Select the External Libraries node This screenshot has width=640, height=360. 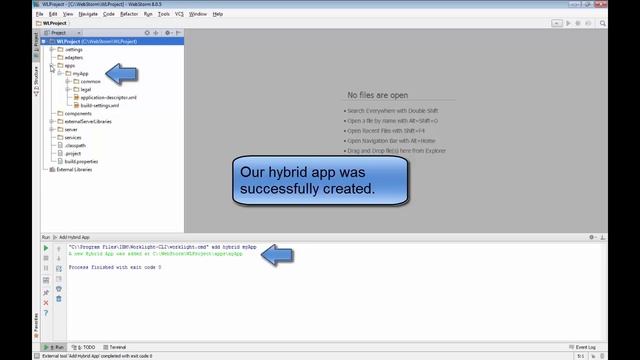71,169
